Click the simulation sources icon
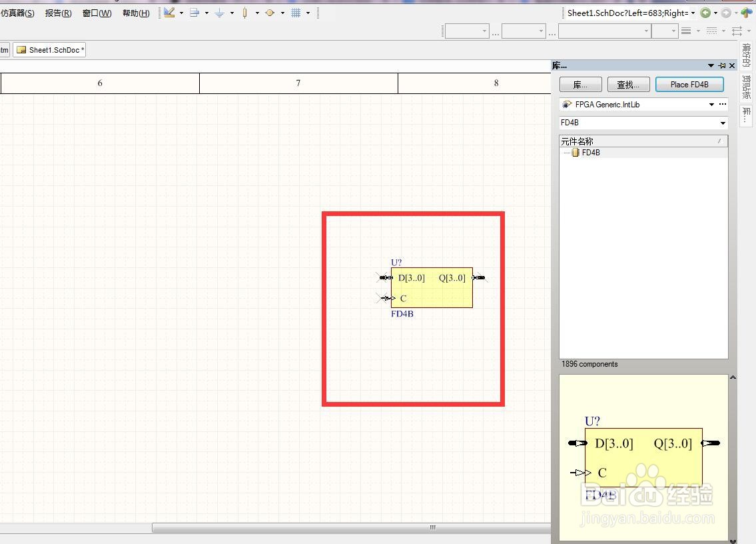Viewport: 756px width, 544px height. tap(270, 13)
